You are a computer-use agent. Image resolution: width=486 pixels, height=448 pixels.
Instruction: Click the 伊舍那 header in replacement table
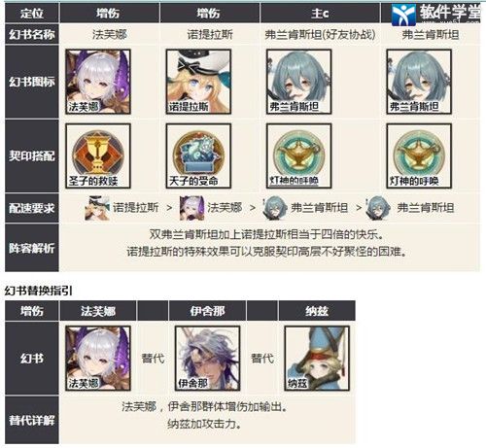tap(207, 311)
